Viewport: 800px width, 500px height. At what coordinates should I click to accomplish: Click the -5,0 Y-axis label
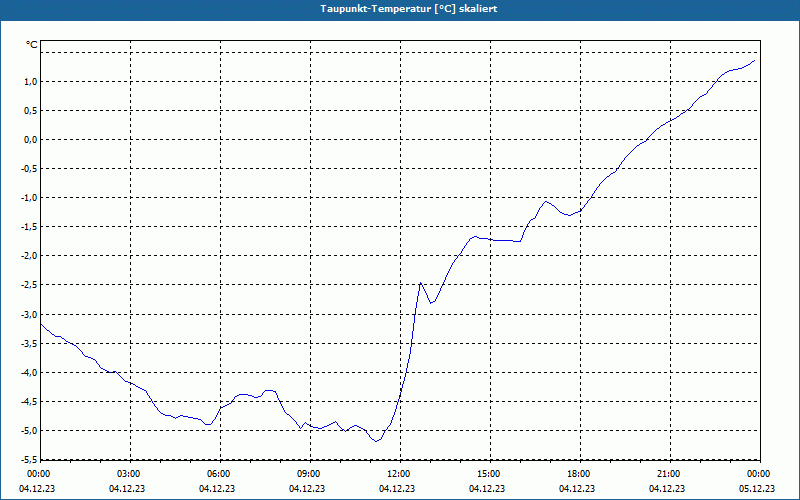29,431
